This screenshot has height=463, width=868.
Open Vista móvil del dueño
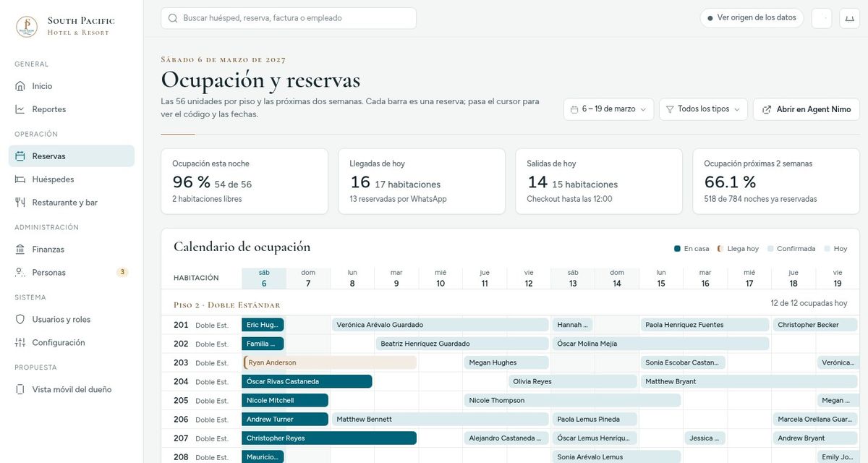tap(72, 390)
